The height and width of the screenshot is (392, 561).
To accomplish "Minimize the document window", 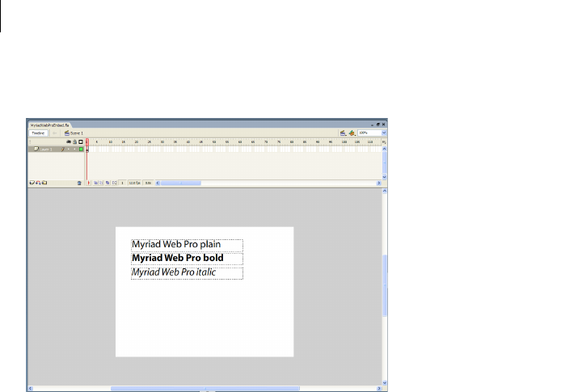I will [372, 124].
